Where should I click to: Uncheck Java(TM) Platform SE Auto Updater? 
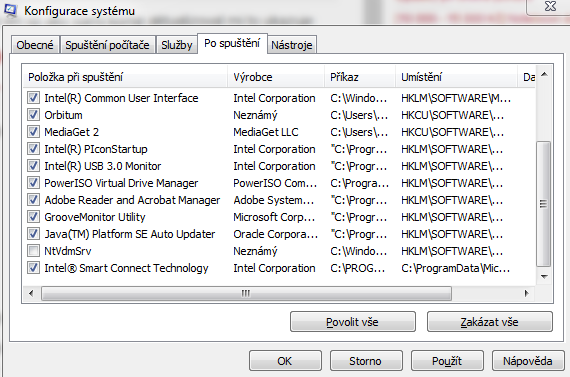pyautogui.click(x=33, y=233)
